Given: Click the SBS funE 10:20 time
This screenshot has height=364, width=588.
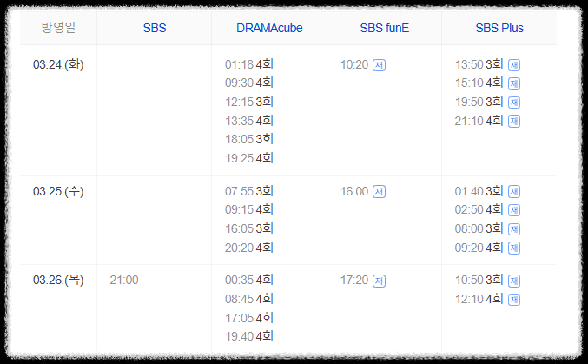Looking at the screenshot, I should pyautogui.click(x=354, y=64).
